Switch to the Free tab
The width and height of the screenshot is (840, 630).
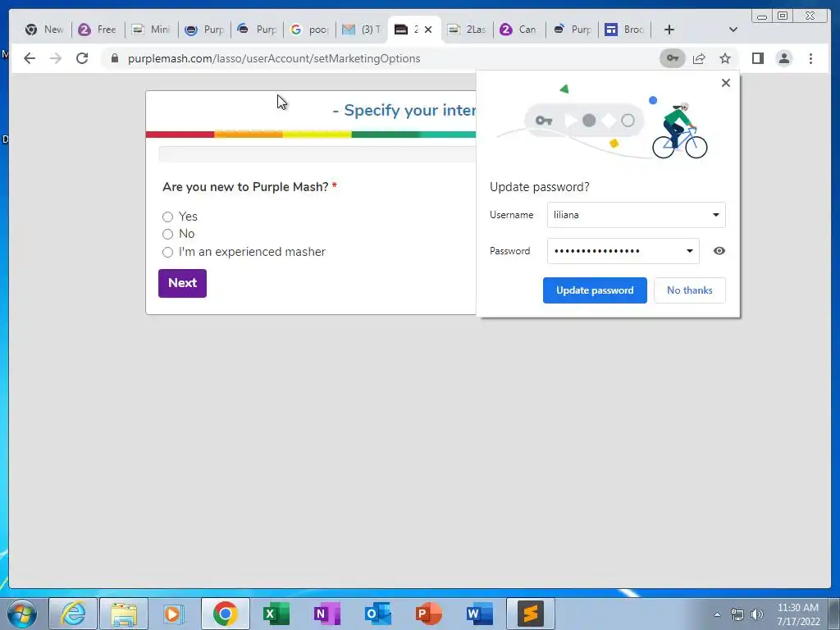click(x=98, y=30)
